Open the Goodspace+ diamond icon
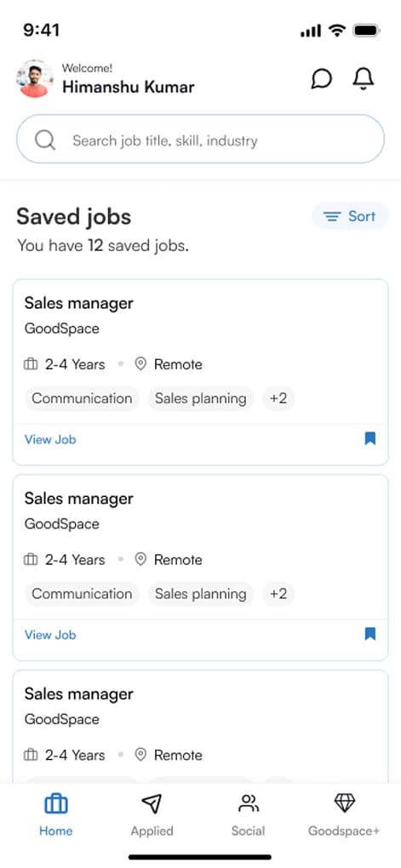 pyautogui.click(x=344, y=802)
